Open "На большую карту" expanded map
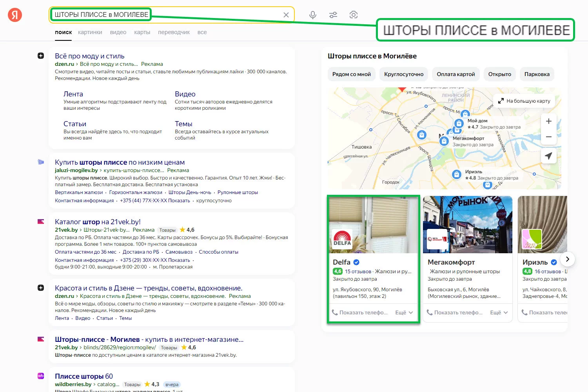This screenshot has width=588, height=392. point(524,101)
